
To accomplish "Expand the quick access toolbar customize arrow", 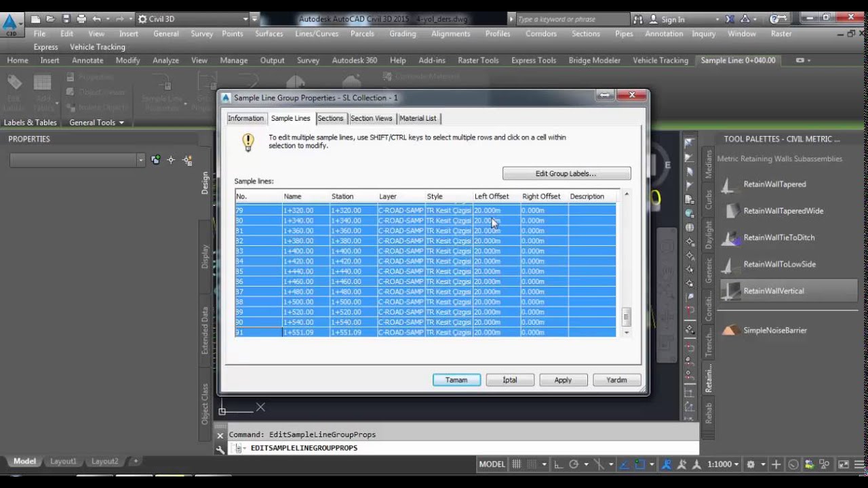I will [254, 19].
